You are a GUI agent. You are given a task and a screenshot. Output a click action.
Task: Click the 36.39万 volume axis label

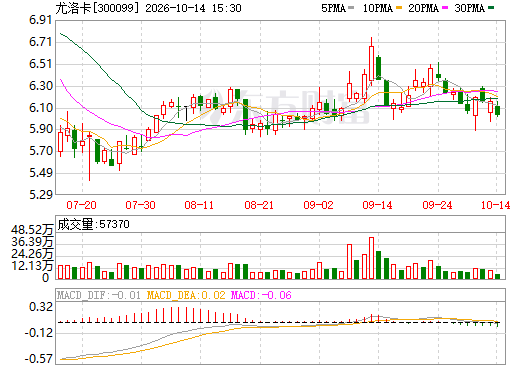click(x=32, y=242)
